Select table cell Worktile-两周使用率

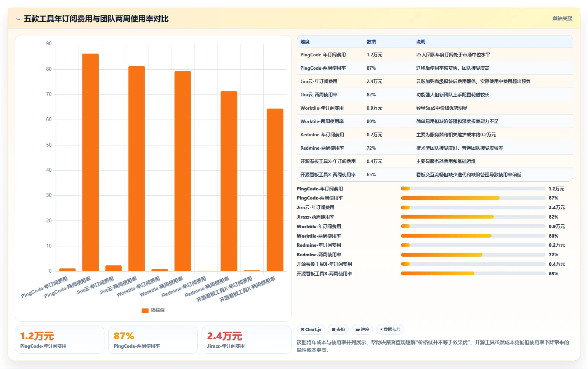tap(322, 121)
